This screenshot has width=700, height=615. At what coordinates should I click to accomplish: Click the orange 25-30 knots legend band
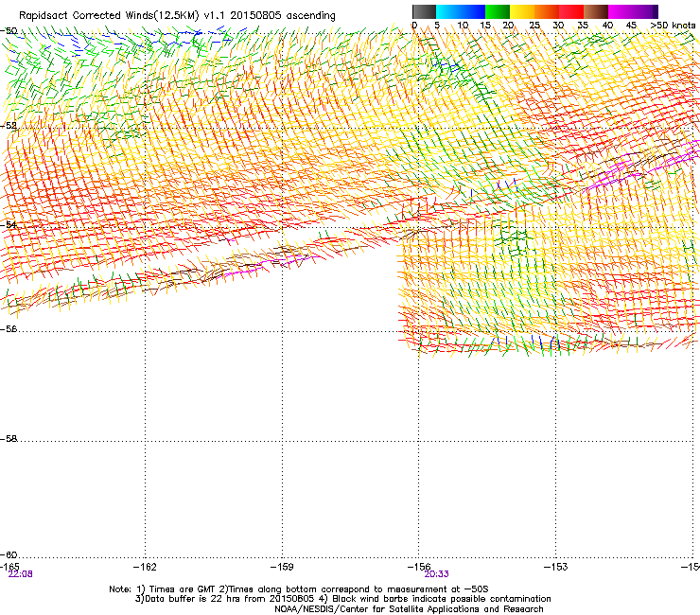(x=547, y=11)
